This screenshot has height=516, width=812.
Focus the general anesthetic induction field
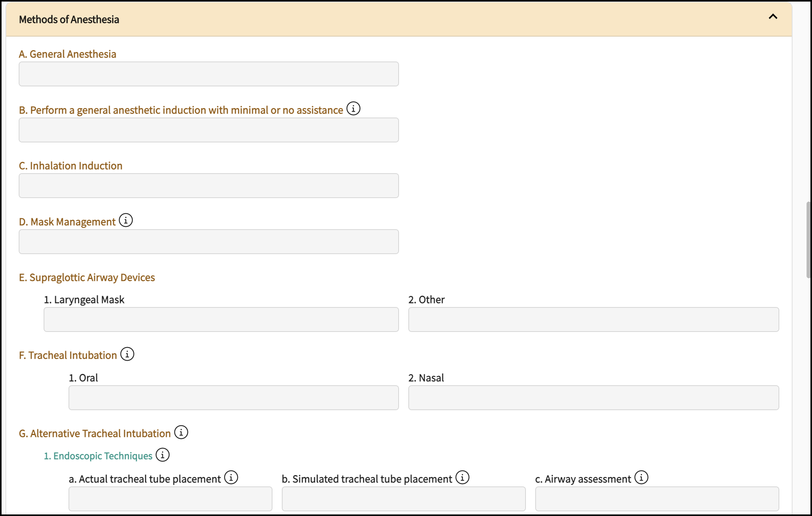point(209,130)
